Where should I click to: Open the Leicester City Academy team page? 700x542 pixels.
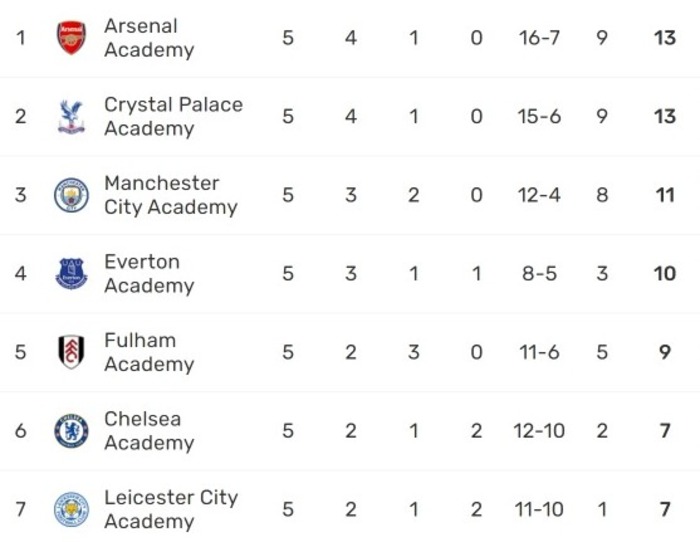pos(171,509)
